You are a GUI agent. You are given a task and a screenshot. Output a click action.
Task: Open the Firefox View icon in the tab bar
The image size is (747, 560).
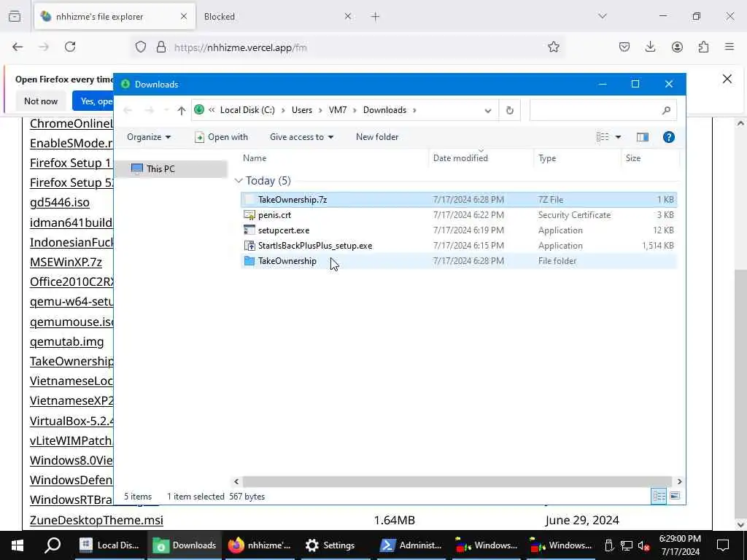15,16
